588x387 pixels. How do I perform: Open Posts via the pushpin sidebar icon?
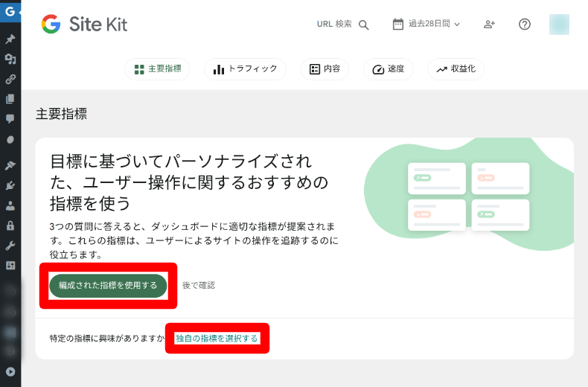click(10, 39)
